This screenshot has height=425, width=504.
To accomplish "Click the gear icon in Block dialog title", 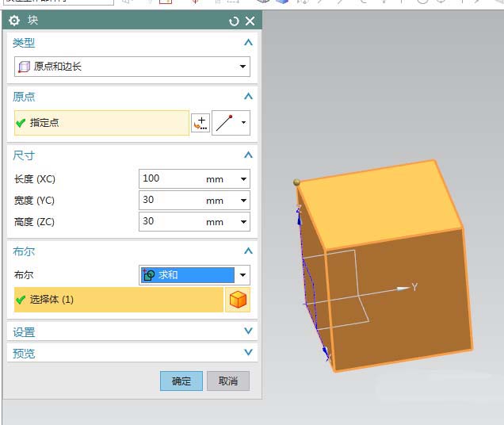I will (15, 21).
